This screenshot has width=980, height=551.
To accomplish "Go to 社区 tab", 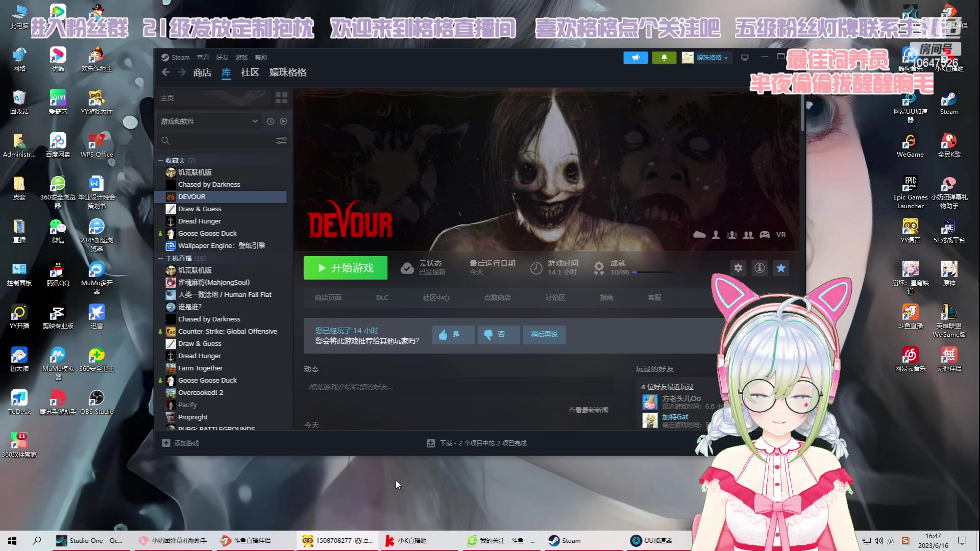I will (x=250, y=72).
